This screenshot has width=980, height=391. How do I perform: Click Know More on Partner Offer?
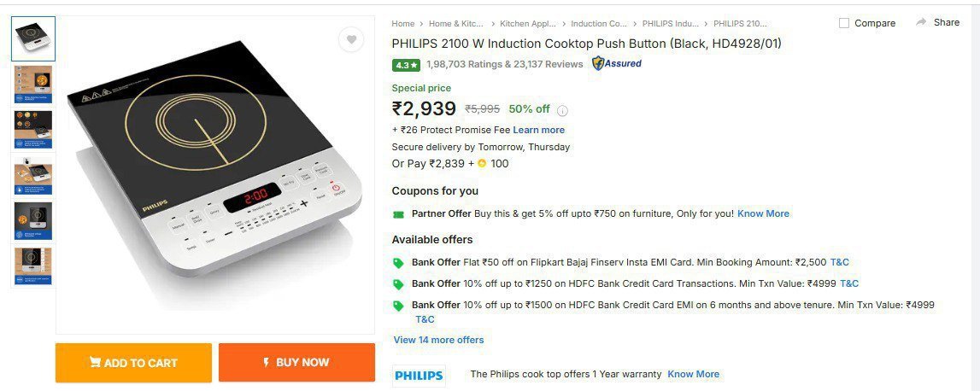tap(763, 213)
